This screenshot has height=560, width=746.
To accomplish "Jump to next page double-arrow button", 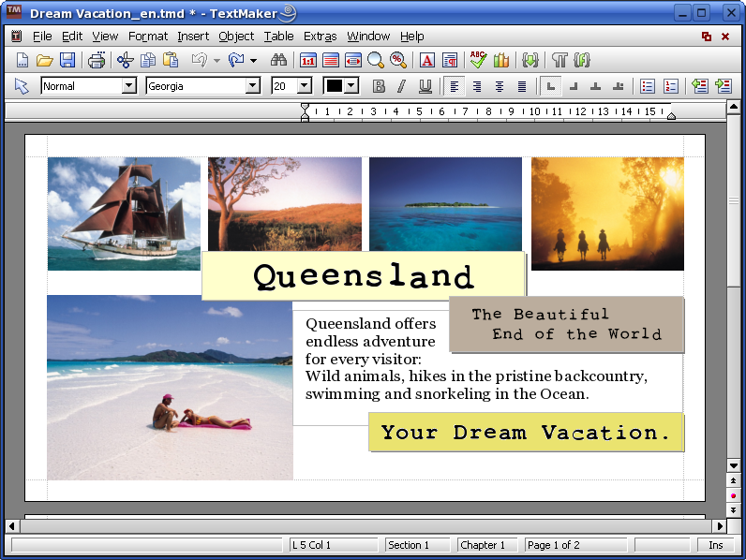I will (733, 510).
